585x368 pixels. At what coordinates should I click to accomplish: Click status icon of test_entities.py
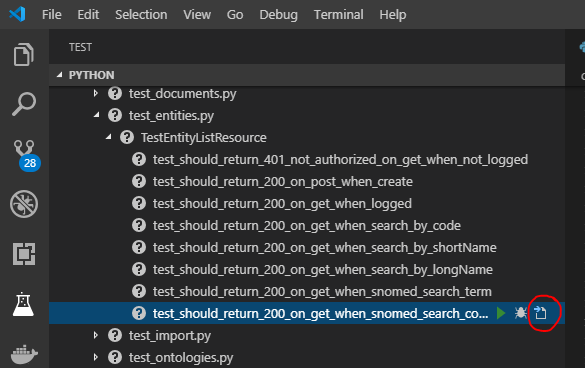[115, 115]
